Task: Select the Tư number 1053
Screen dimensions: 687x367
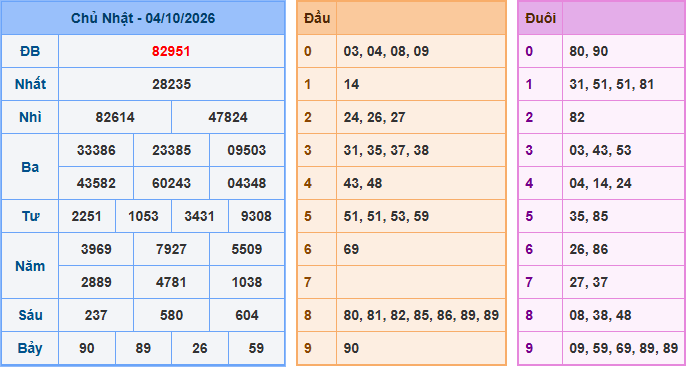Action: [143, 216]
